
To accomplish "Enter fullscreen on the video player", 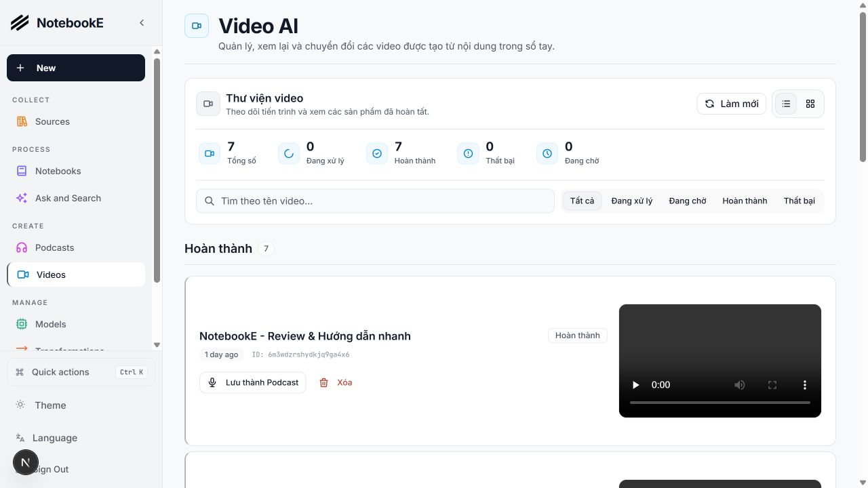I will coord(772,385).
